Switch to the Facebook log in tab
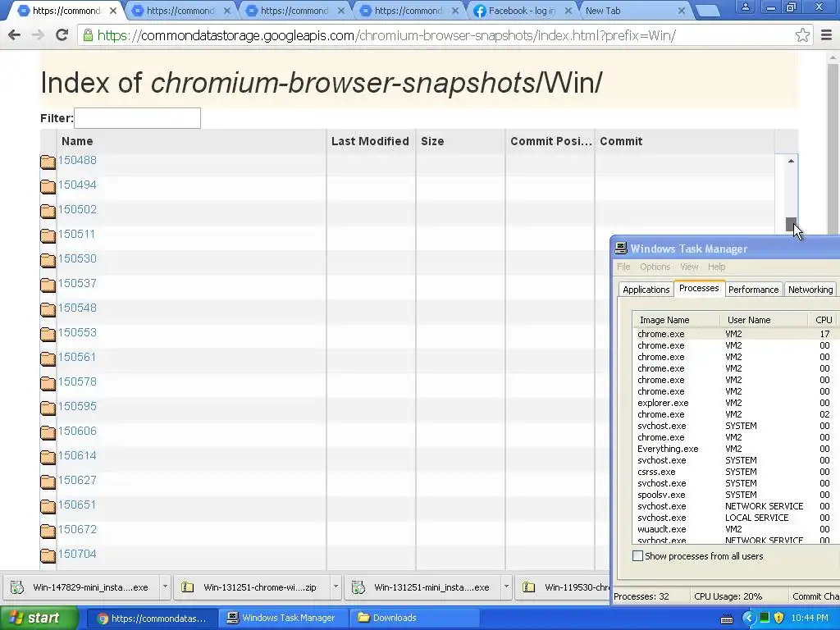This screenshot has height=630, width=840. point(522,11)
